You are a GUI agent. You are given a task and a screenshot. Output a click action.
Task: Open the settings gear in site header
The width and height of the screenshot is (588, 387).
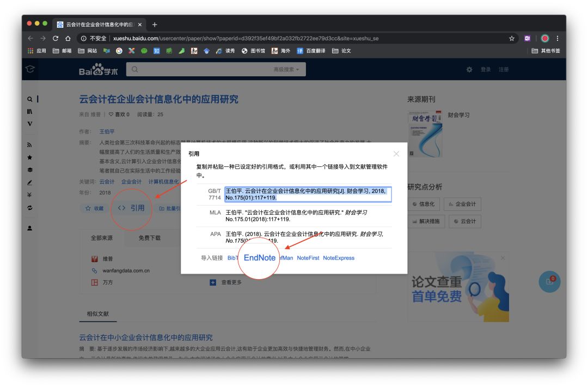click(469, 69)
